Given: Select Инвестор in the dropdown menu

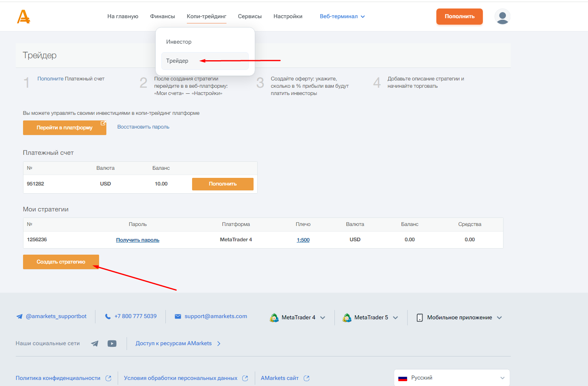Looking at the screenshot, I should click(x=179, y=42).
